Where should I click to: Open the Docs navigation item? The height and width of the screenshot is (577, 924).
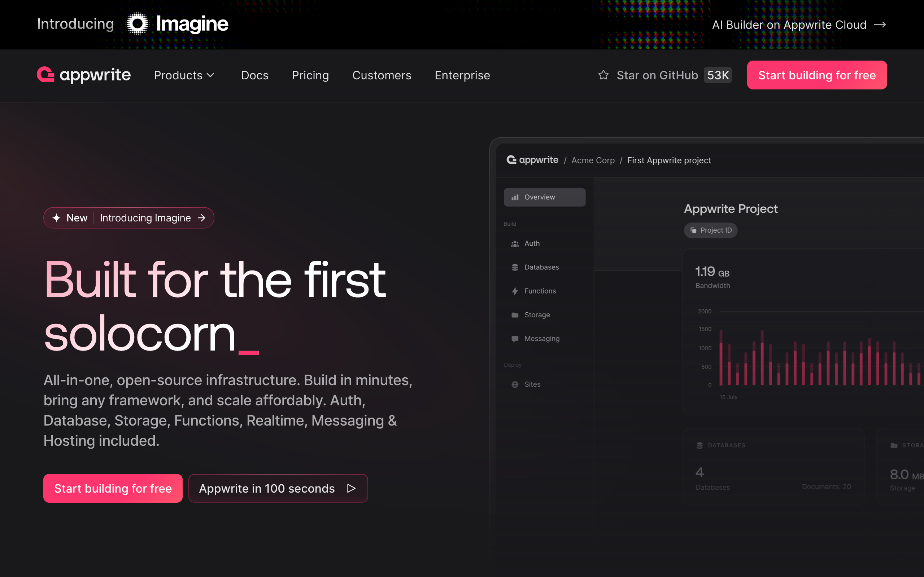pyautogui.click(x=255, y=75)
